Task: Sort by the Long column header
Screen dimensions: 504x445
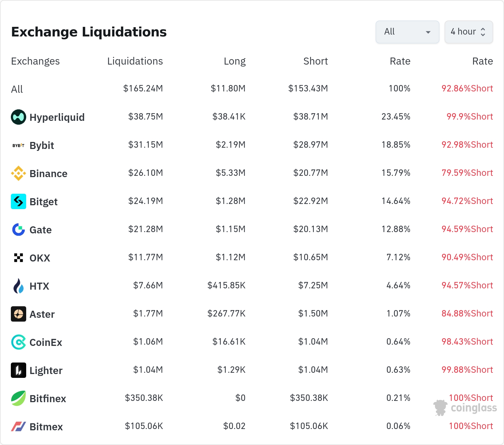Action: coord(234,61)
